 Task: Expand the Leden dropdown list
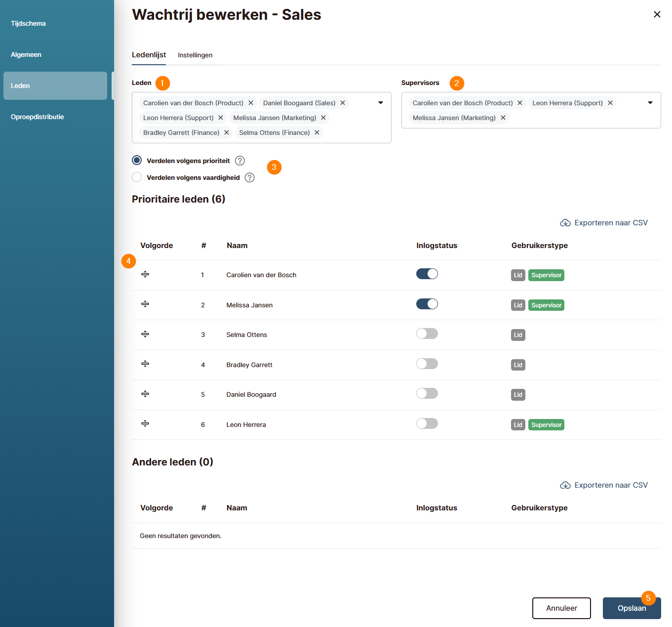[x=381, y=103]
